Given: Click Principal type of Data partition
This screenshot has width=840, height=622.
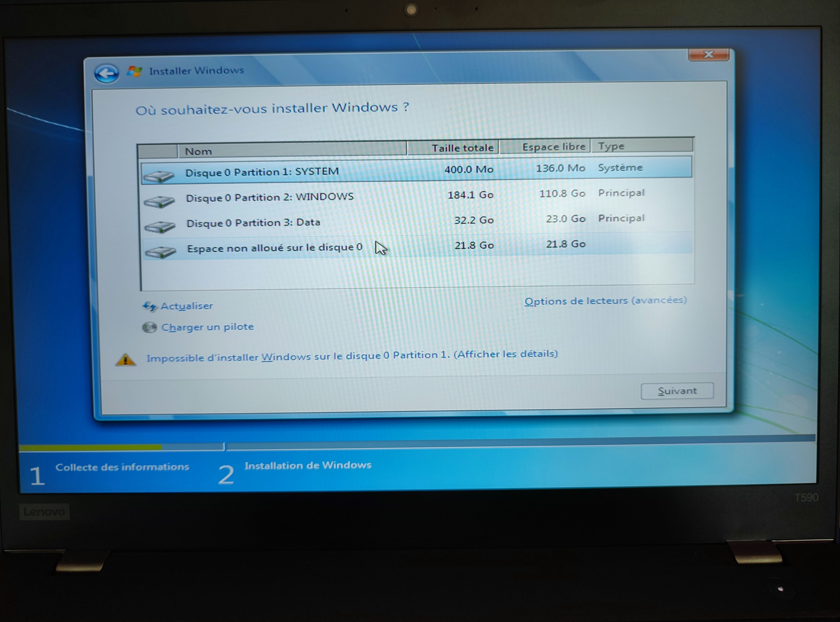Looking at the screenshot, I should click(x=621, y=218).
